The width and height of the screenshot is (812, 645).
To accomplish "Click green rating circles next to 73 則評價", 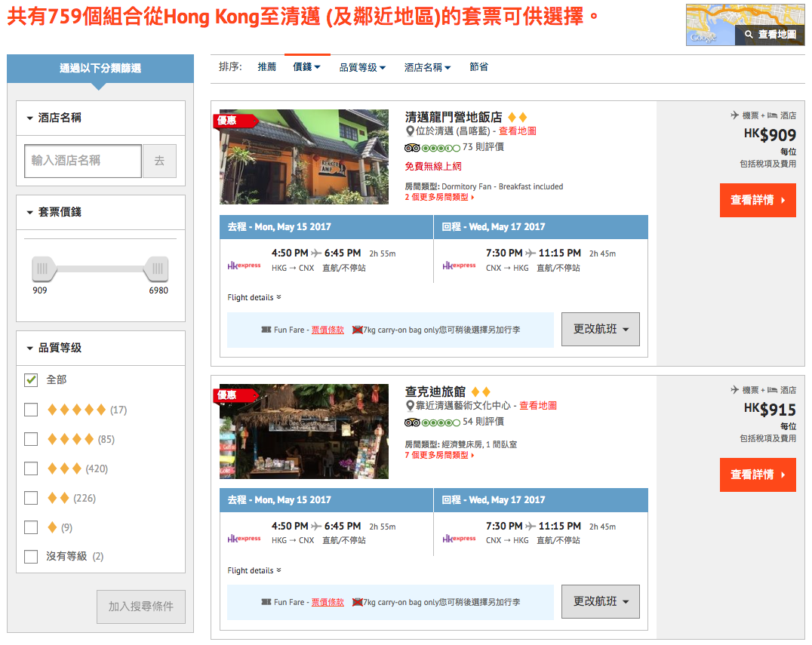I will [x=441, y=148].
